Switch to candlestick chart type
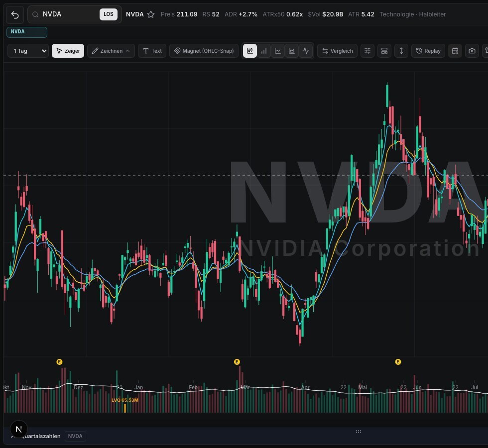Viewport: 488px width, 448px height. pos(250,51)
